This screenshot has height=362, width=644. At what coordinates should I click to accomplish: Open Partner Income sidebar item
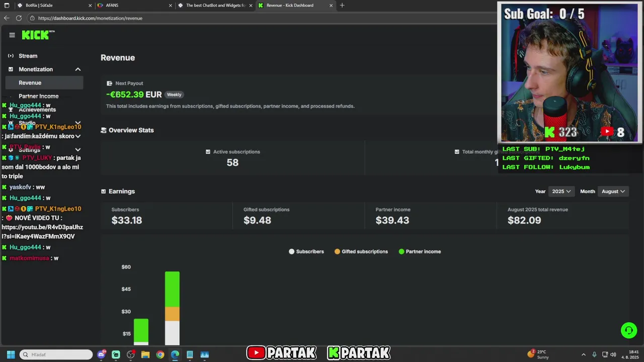click(39, 96)
